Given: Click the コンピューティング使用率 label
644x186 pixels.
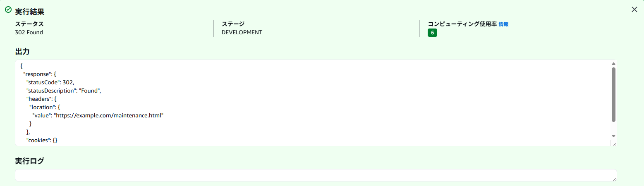Looking at the screenshot, I should click(x=462, y=24).
